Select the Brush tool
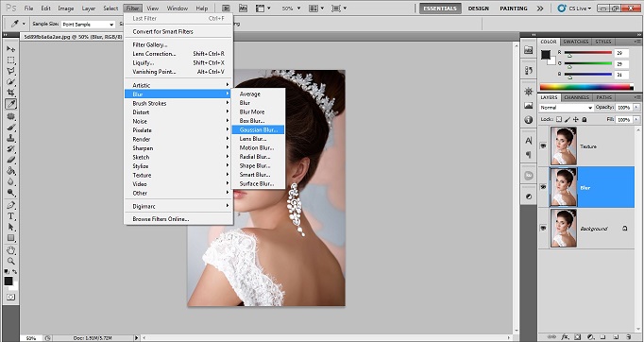The image size is (644, 342). (10, 127)
